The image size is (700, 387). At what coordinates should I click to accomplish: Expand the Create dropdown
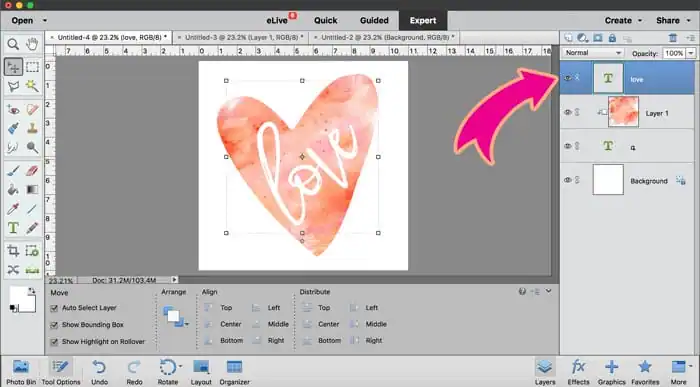pos(640,21)
